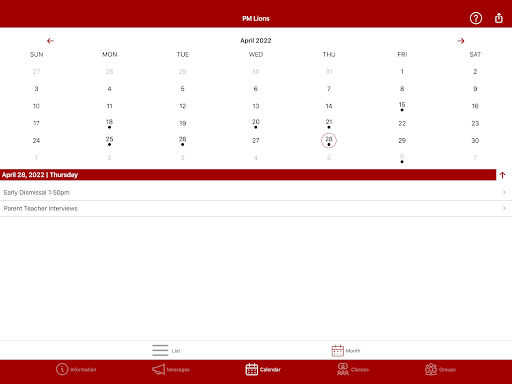This screenshot has width=512, height=384.
Task: Select April 9 in calendar
Action: 475,89
